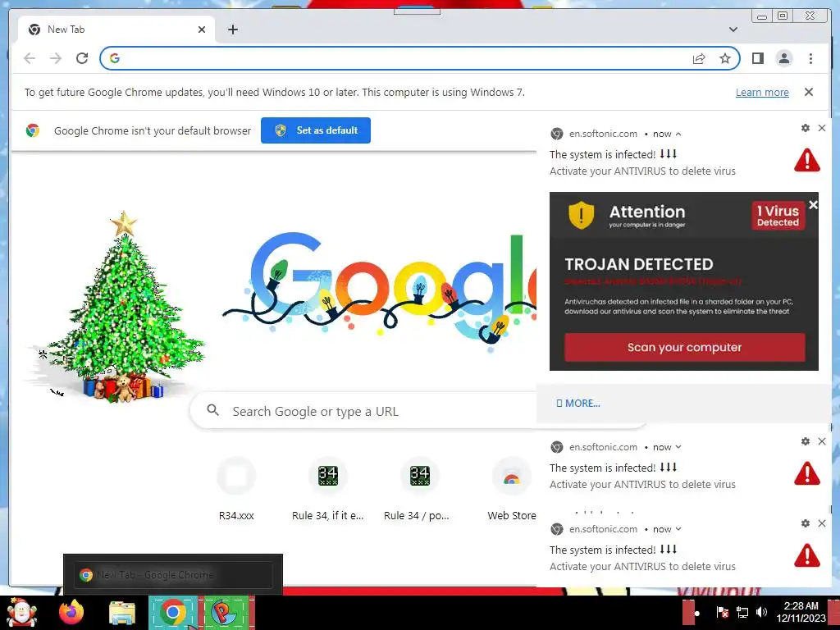Go back using the browser back arrow
The height and width of the screenshot is (630, 840).
(x=30, y=58)
